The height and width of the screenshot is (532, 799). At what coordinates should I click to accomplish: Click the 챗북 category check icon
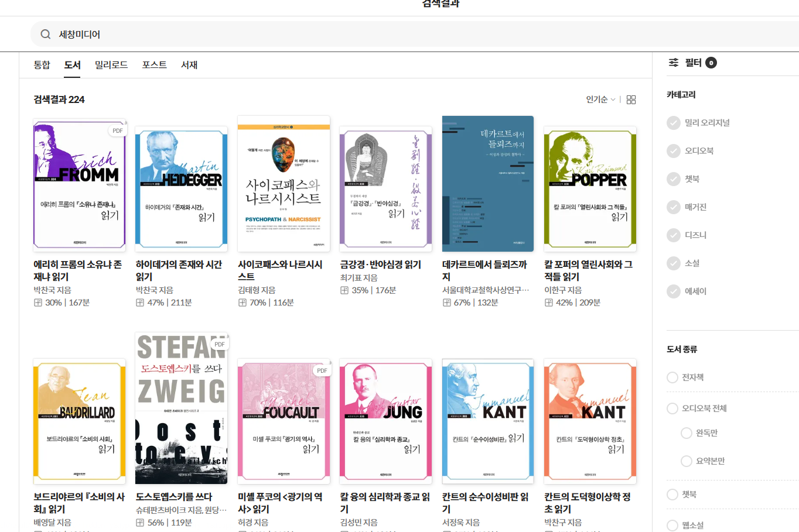pos(674,179)
